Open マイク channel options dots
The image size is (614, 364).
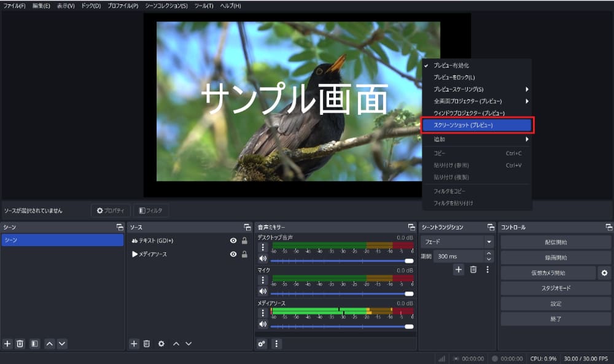click(263, 281)
